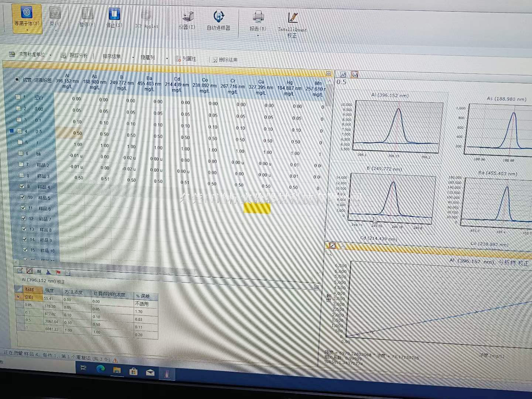Tick the checkbox for blank row 1

click(17, 97)
